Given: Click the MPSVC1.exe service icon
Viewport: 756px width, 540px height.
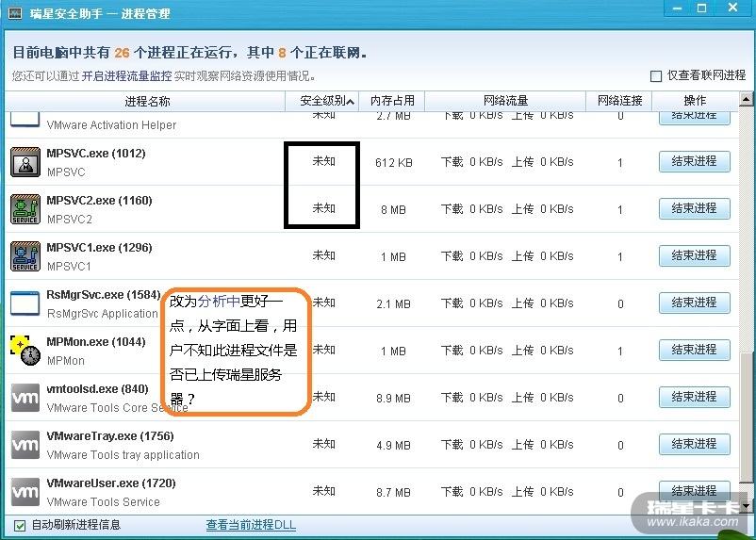Looking at the screenshot, I should coord(25,256).
